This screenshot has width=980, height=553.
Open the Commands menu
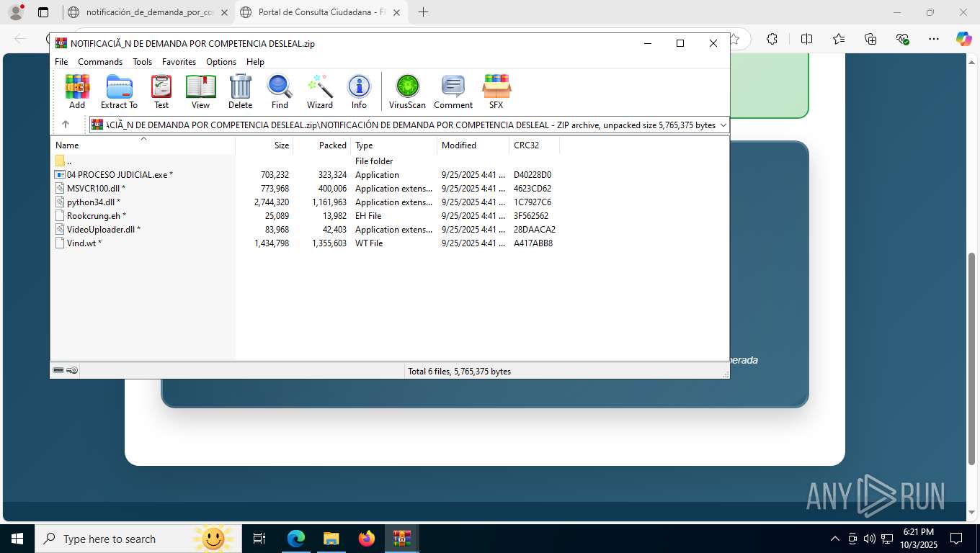[100, 62]
